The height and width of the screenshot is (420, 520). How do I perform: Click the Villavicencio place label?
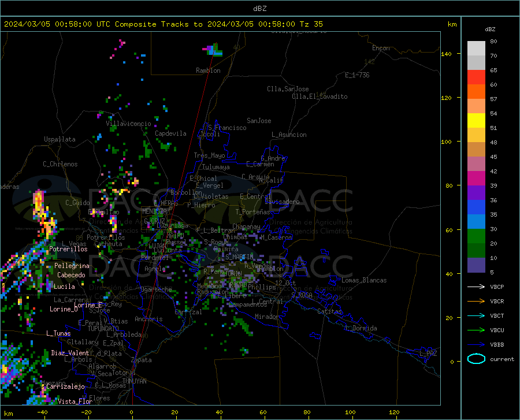[x=128, y=124]
